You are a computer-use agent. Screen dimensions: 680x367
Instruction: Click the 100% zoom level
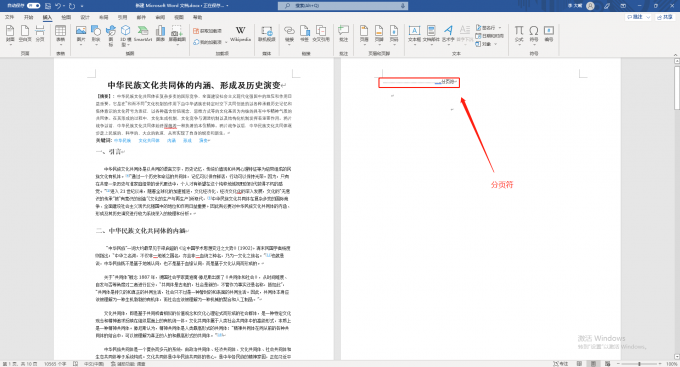click(x=671, y=364)
